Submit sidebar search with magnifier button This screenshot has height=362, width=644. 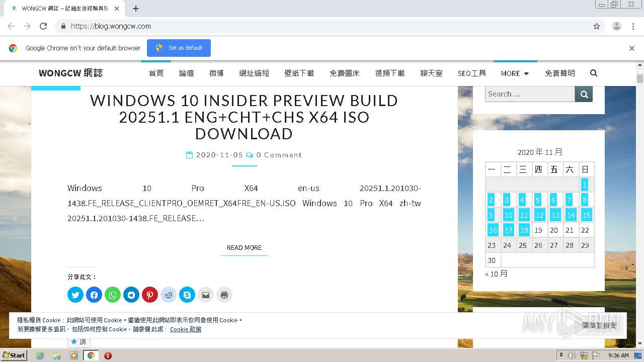tap(584, 94)
